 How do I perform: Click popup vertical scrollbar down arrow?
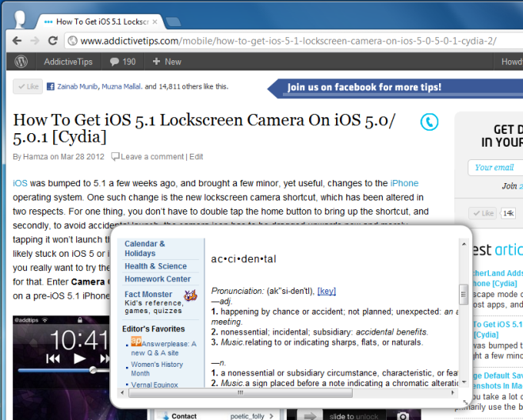click(x=464, y=382)
